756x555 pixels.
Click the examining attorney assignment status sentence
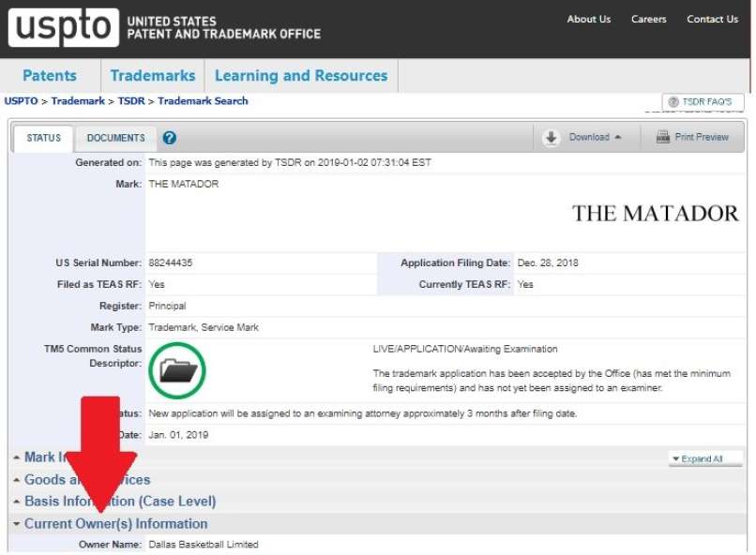click(363, 413)
